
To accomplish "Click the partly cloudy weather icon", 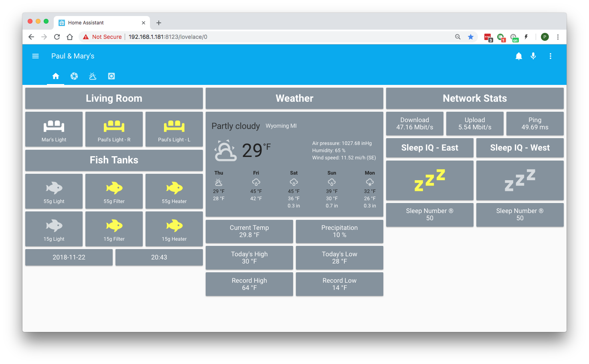I will [225, 151].
